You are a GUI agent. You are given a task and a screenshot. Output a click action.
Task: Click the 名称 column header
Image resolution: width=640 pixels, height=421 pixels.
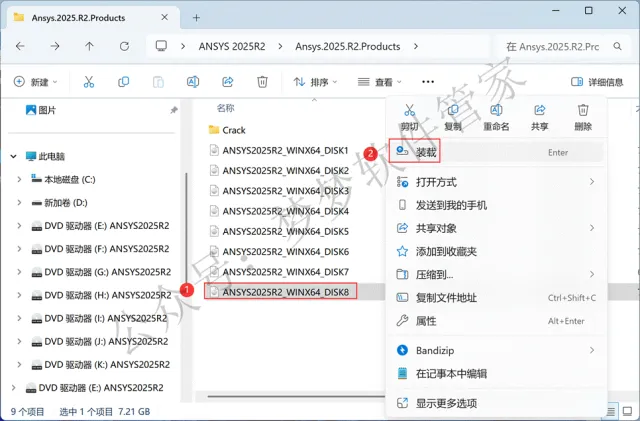tap(226, 108)
